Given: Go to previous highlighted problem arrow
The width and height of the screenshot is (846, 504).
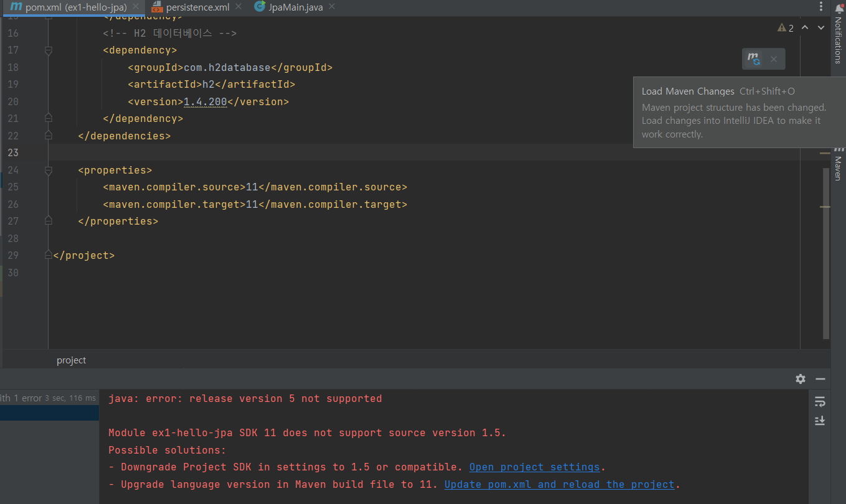Looking at the screenshot, I should click(805, 28).
